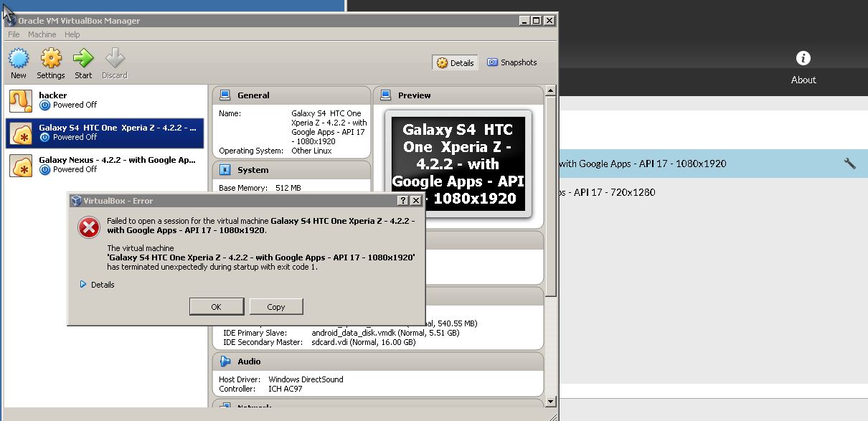Select Galaxy S4 HTC One Xperia Z entry
The height and width of the screenshot is (421, 868).
click(x=105, y=133)
